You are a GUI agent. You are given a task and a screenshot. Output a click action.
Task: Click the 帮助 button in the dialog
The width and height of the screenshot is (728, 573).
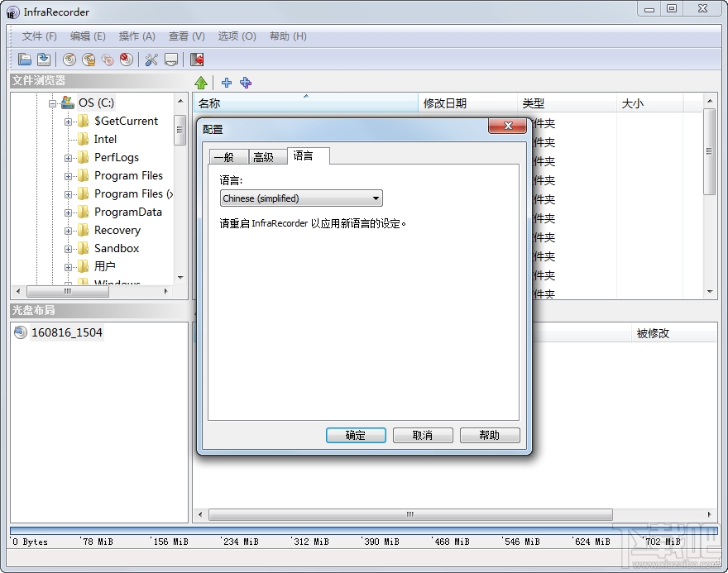[490, 435]
